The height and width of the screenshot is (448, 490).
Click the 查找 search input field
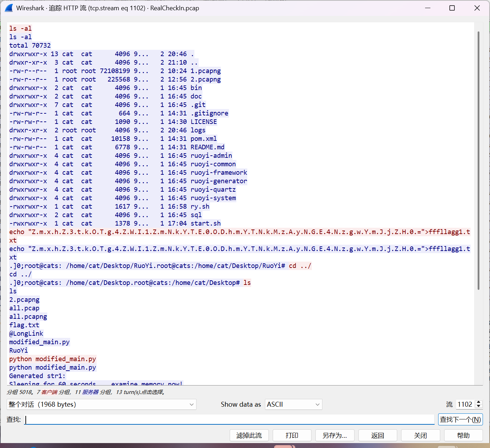tap(229, 419)
